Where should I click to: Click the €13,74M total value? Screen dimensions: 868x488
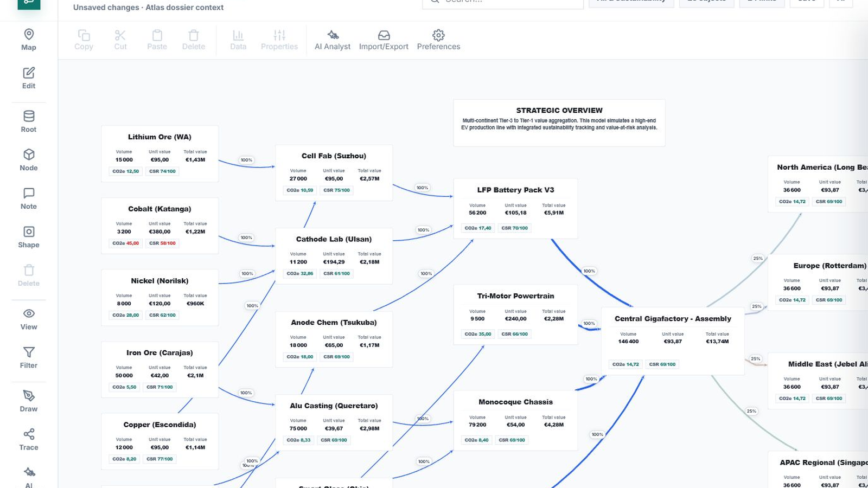[717, 342]
